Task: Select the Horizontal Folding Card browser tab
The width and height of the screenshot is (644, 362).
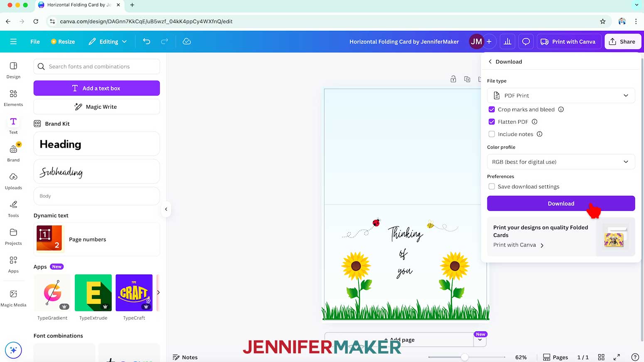Action: click(x=79, y=5)
